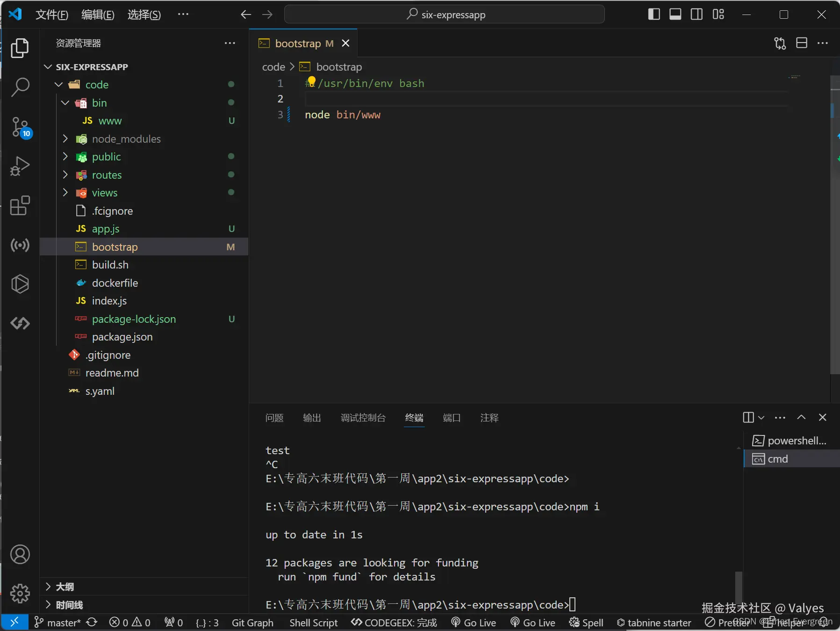Viewport: 840px width, 631px height.
Task: Open customize layout options
Action: tap(718, 15)
